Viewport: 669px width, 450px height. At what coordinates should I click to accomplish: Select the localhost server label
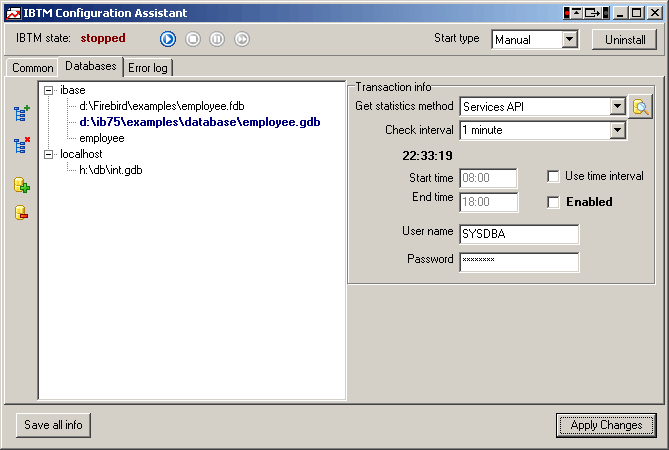tap(81, 154)
